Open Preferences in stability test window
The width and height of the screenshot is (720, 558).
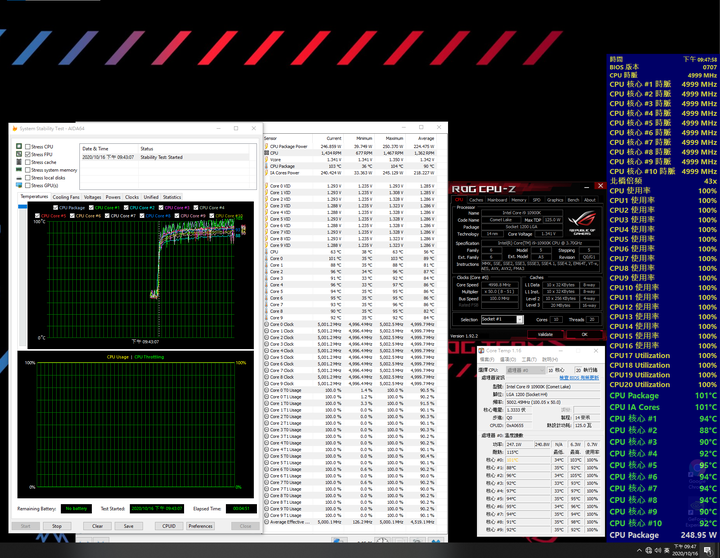[200, 526]
